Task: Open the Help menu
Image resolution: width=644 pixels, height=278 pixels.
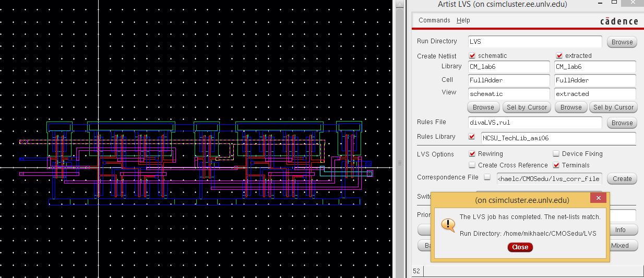Action: [x=463, y=20]
